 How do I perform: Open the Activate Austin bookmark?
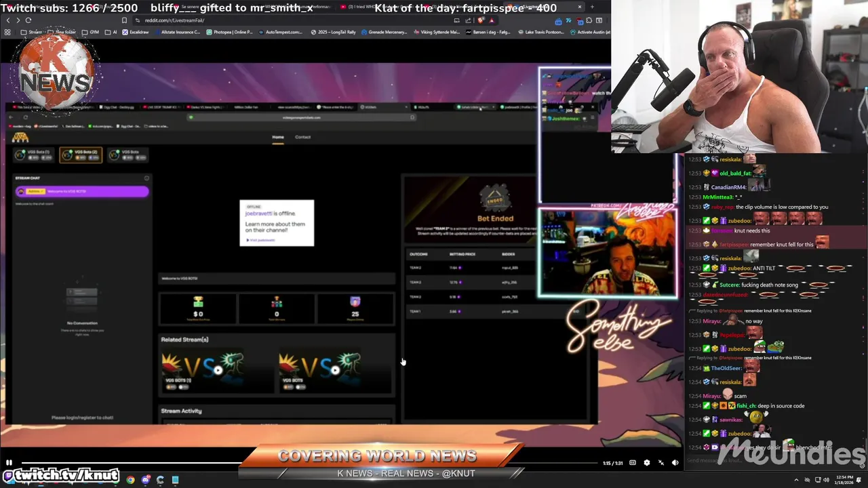[x=590, y=32]
